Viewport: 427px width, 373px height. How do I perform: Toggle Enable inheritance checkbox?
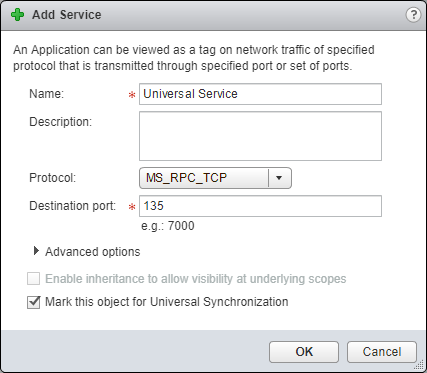pyautogui.click(x=34, y=279)
